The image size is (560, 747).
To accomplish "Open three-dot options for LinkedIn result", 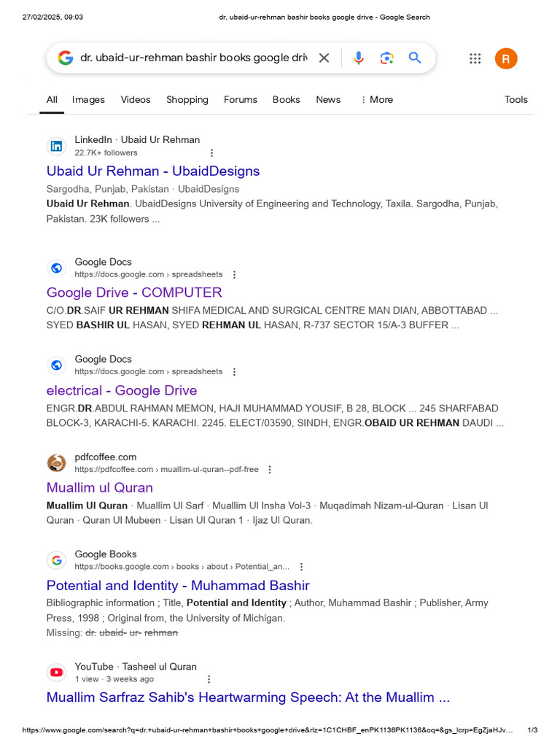I will [x=211, y=153].
